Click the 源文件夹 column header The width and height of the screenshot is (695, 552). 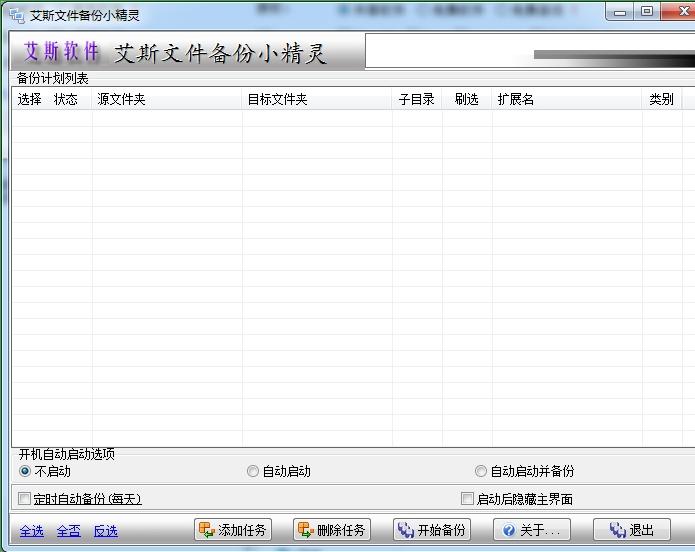point(121,99)
